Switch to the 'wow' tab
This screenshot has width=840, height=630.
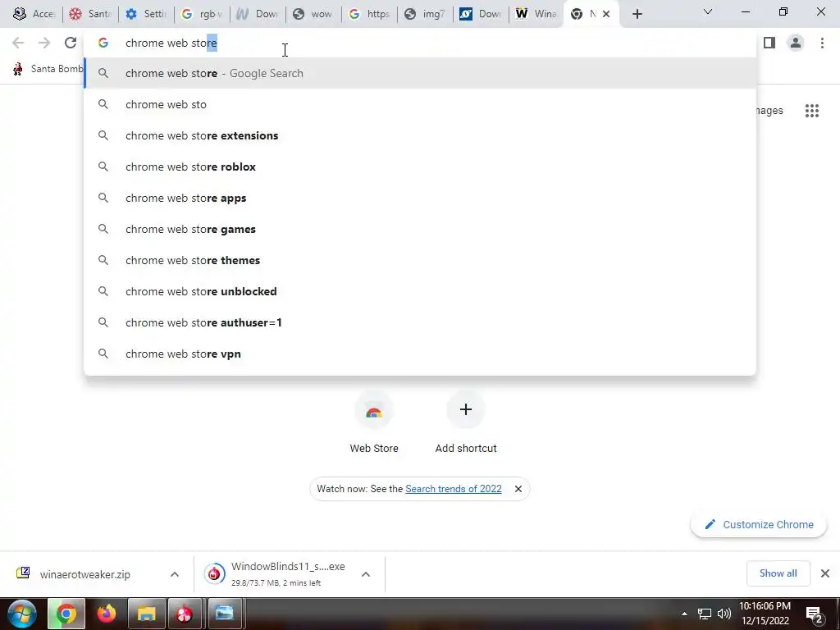(313, 15)
